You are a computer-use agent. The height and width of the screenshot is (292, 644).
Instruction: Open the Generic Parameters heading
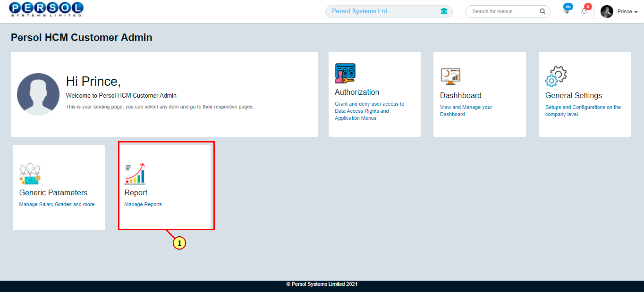(53, 192)
